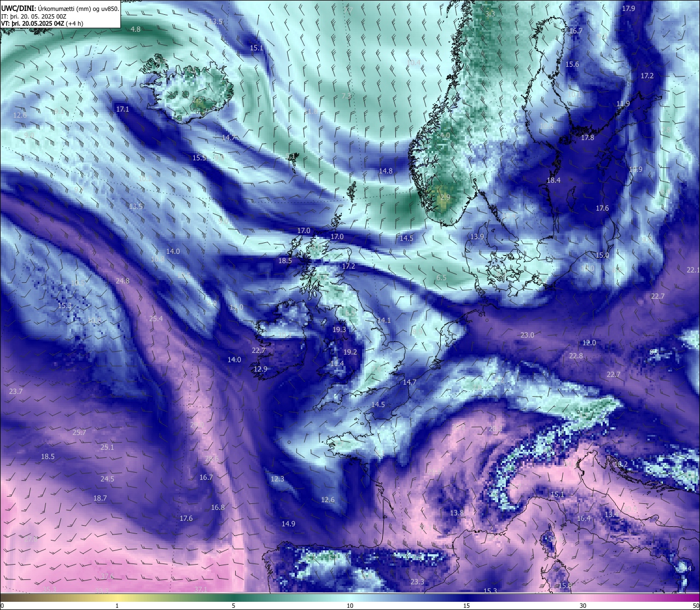This screenshot has width=700, height=610.
Task: Click the 15.5 value label
Action: (x=199, y=158)
